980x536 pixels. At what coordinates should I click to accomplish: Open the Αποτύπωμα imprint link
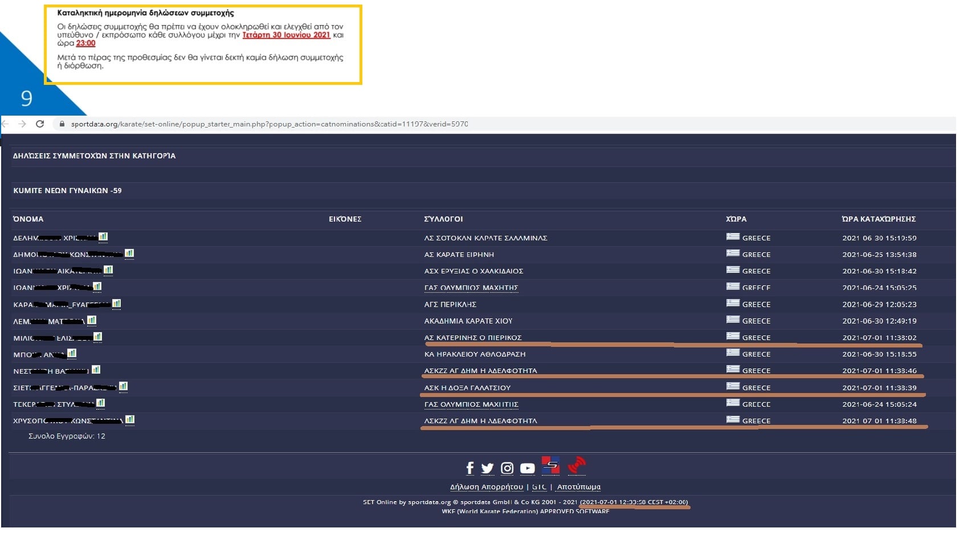tap(578, 487)
